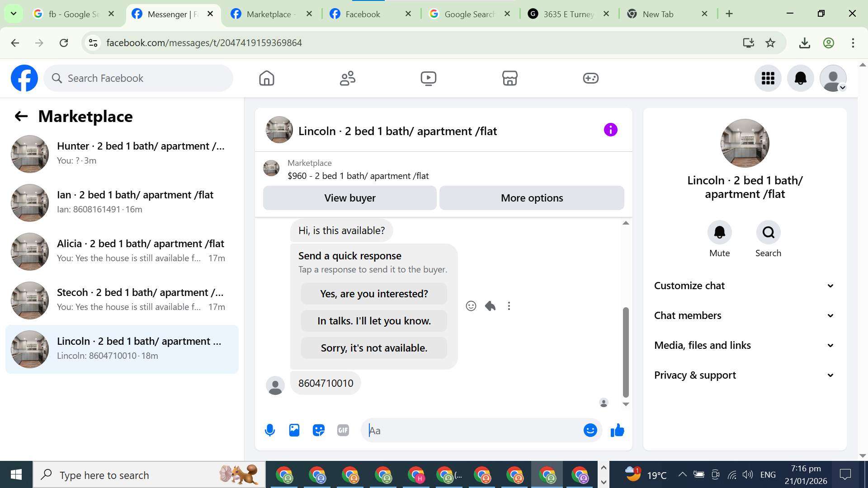Open Facebook notifications bell

point(800,78)
